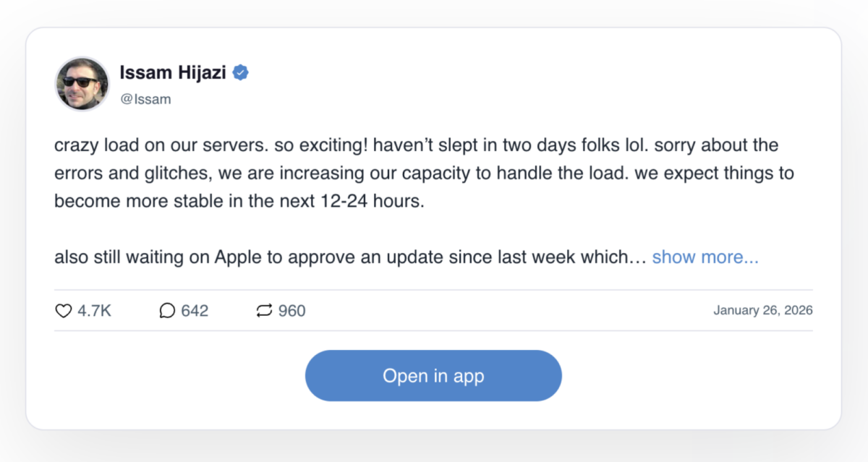Repost using the repost arrows icon
The height and width of the screenshot is (462, 868).
[x=264, y=311]
